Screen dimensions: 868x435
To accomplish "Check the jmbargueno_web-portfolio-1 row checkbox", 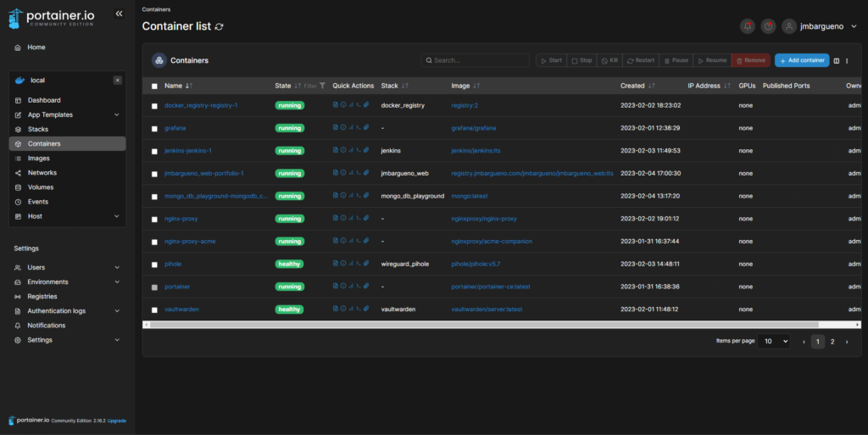I will 154,174.
